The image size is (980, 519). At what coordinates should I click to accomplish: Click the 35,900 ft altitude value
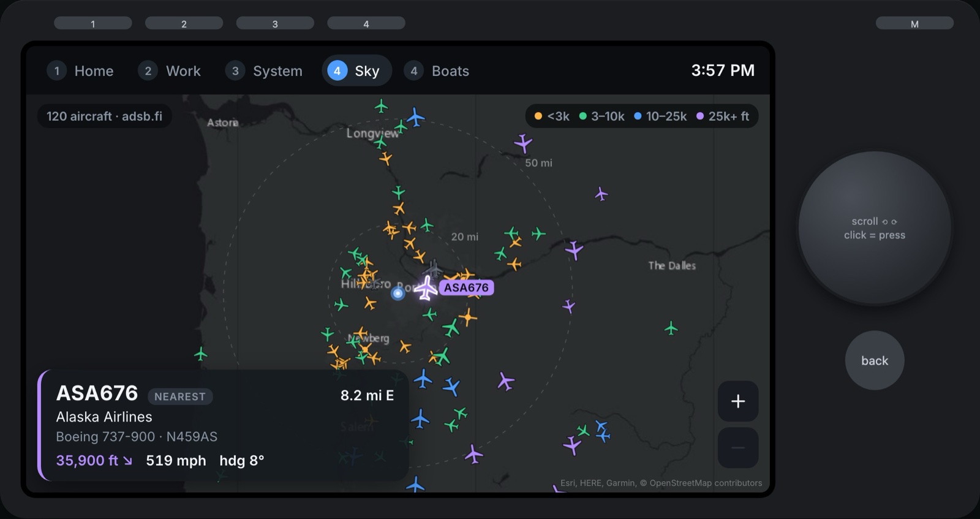(94, 460)
